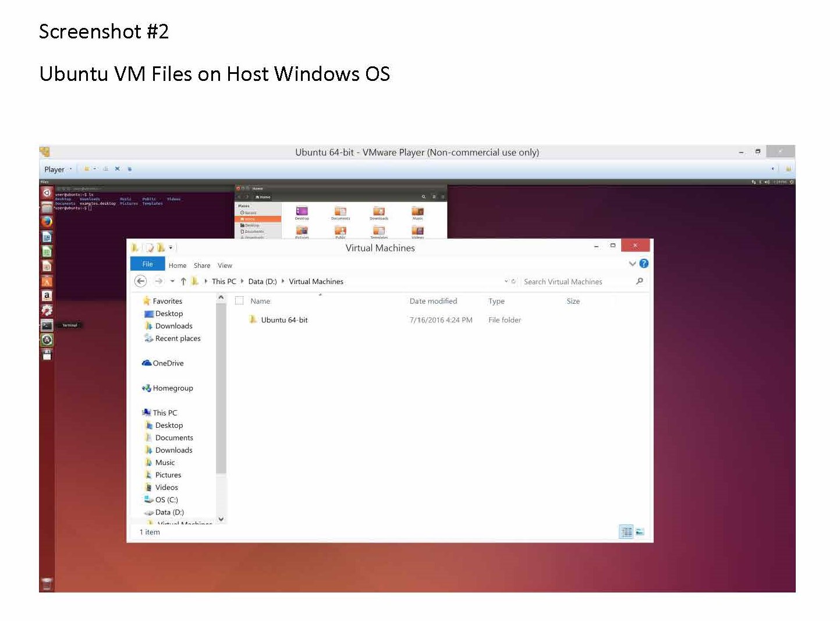Open Ubuntu Software Center launcher icon
The width and height of the screenshot is (840, 621).
point(47,281)
